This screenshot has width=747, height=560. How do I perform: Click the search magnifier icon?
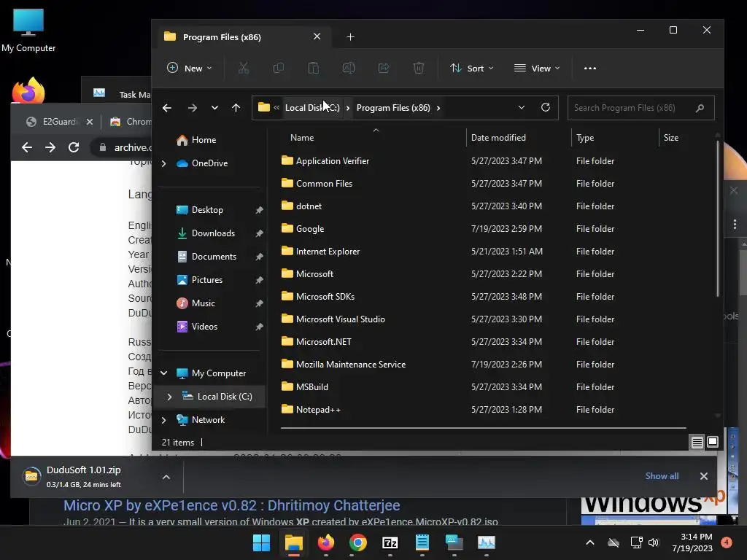pos(700,108)
